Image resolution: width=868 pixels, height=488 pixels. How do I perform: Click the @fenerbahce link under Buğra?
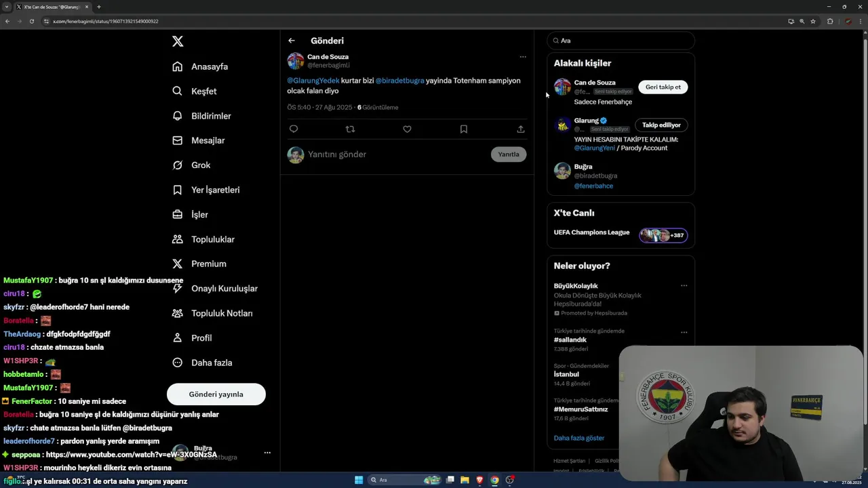593,186
